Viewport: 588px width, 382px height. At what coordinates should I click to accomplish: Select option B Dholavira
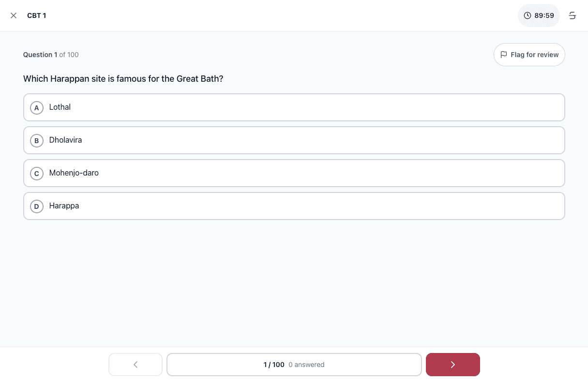[x=294, y=140]
